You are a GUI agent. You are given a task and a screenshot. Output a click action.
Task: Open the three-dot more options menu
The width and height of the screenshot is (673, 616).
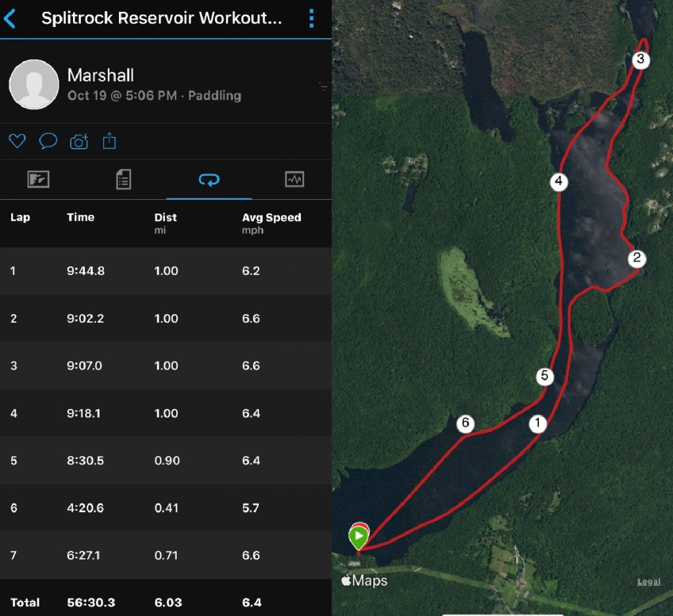(312, 18)
